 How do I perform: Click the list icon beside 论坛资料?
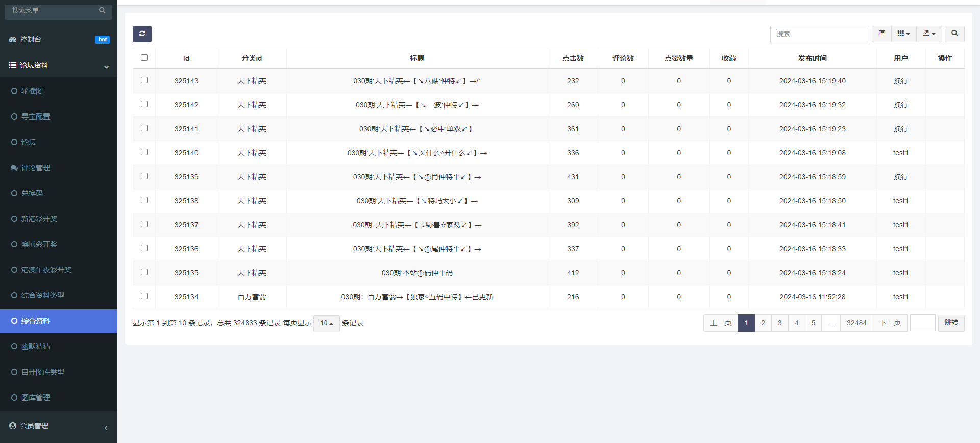tap(13, 65)
